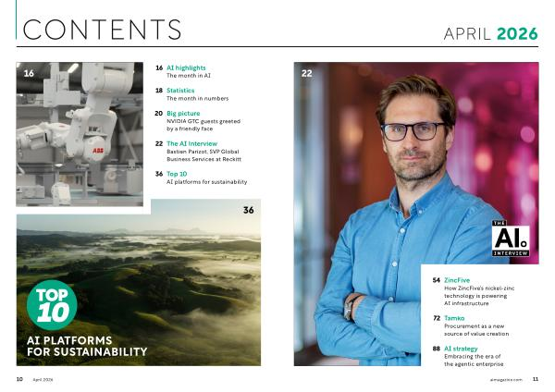Click page number 22 on portrait photo

pyautogui.click(x=307, y=73)
